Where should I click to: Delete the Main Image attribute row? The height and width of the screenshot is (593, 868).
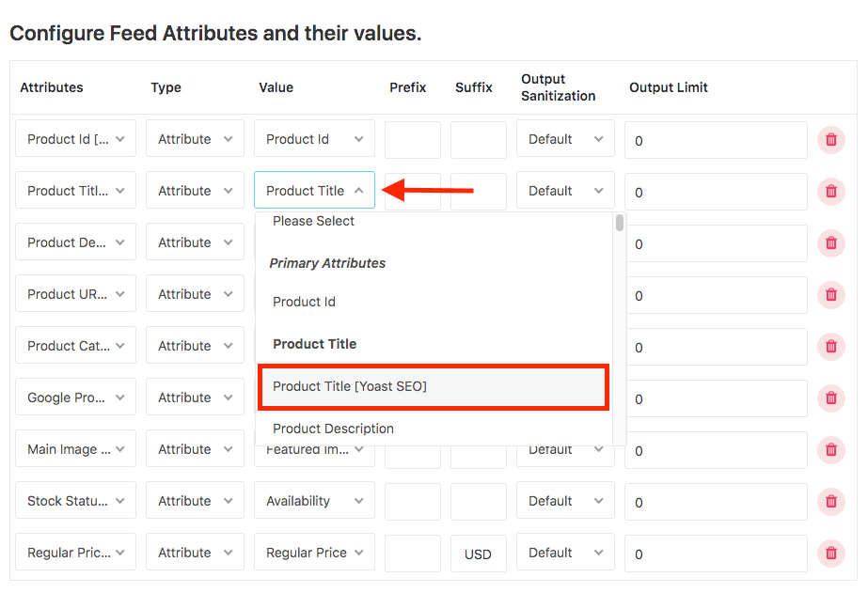(x=831, y=450)
